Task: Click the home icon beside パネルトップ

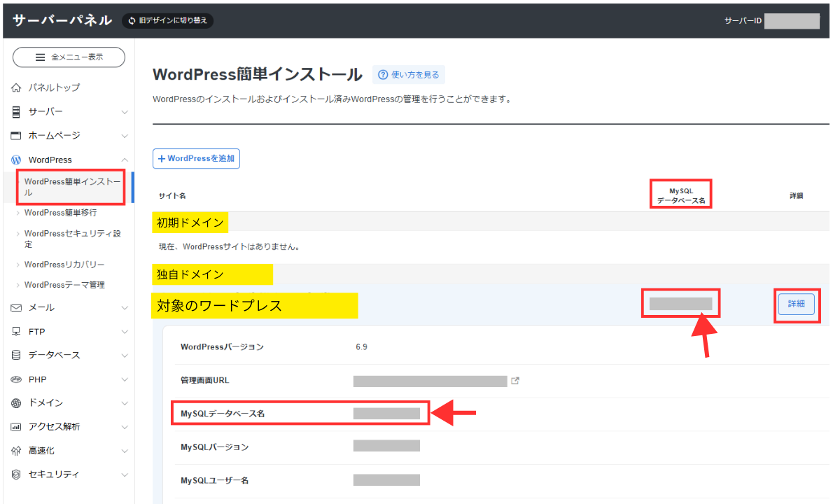Action: [17, 87]
